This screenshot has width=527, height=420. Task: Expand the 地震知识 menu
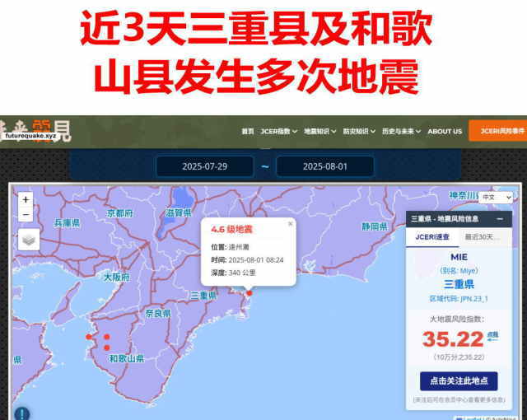coord(319,131)
